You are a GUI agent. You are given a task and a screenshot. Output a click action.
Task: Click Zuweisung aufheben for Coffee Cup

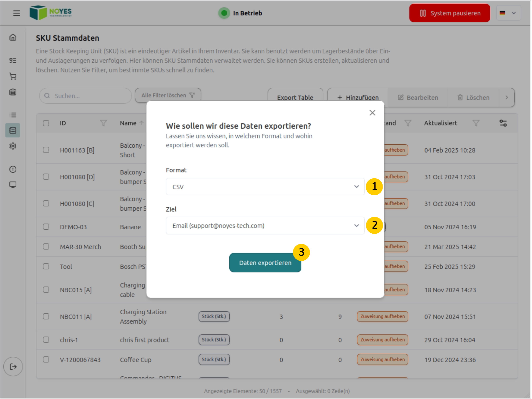coord(382,359)
